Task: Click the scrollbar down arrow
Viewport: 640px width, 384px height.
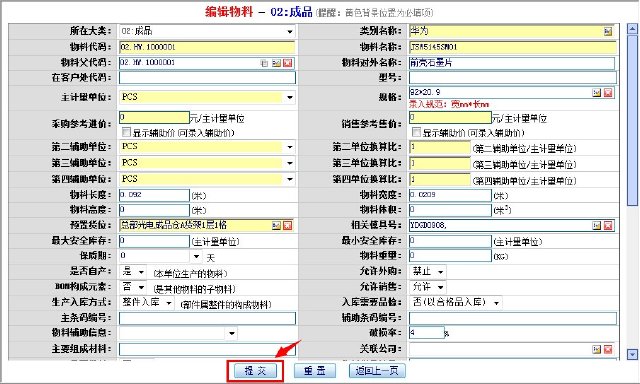Action: coord(632,354)
